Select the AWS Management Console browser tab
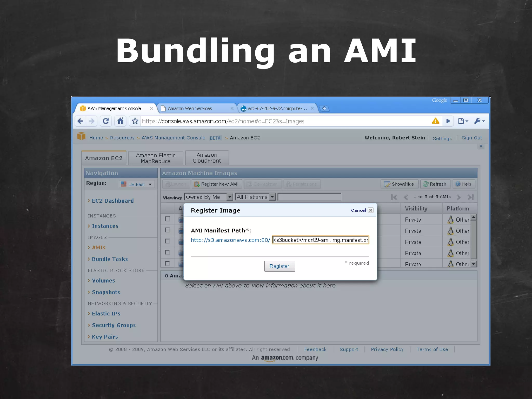The image size is (532, 399). pos(114,108)
